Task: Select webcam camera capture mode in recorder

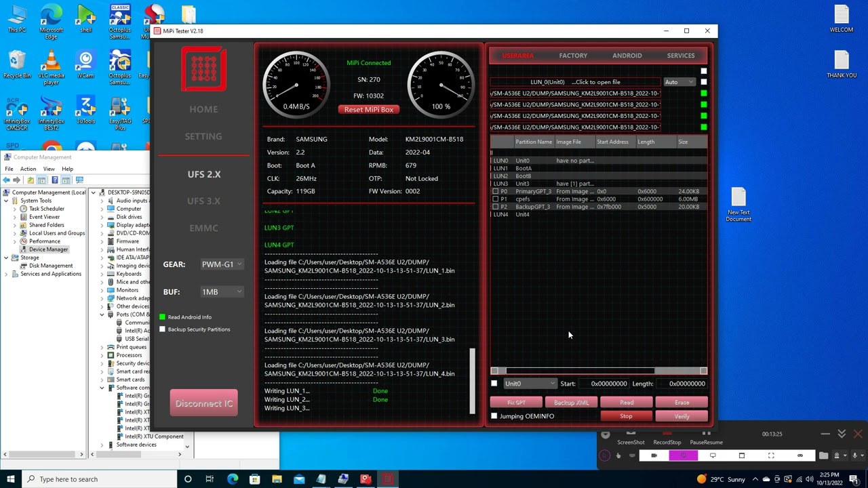Action: click(654, 455)
